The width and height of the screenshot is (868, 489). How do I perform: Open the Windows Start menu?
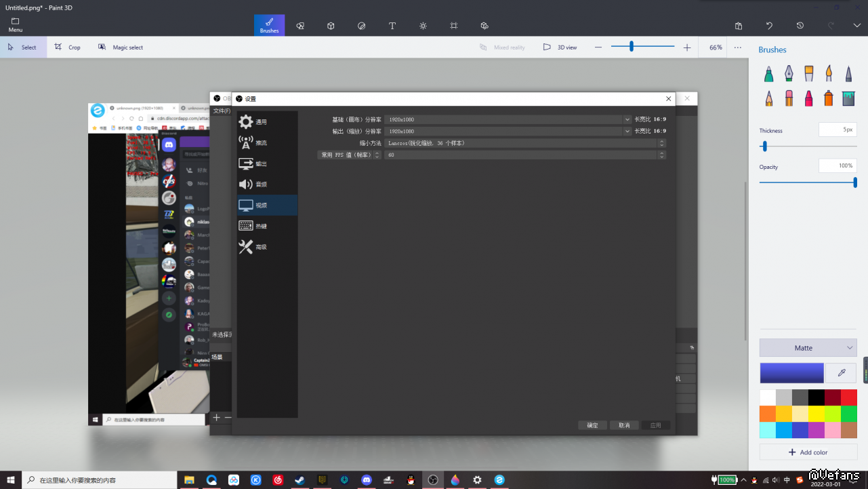click(x=11, y=480)
